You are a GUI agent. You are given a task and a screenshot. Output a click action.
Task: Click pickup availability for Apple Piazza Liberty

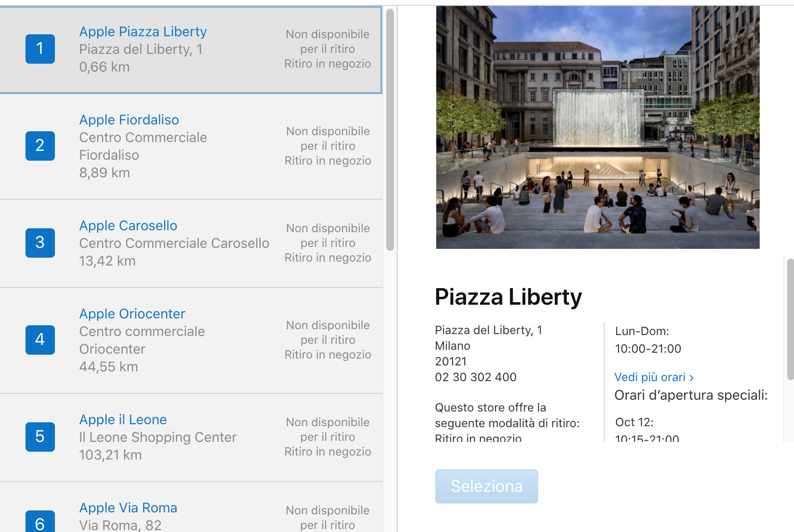click(328, 49)
